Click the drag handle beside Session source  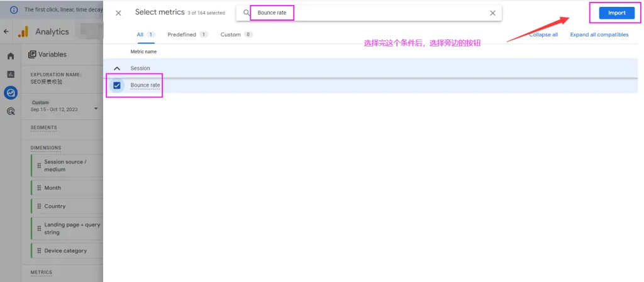click(40, 166)
